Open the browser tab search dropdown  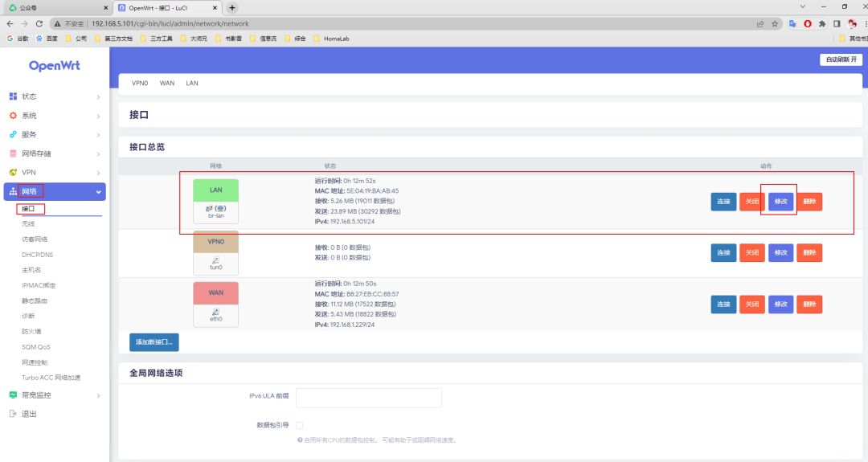[x=803, y=6]
